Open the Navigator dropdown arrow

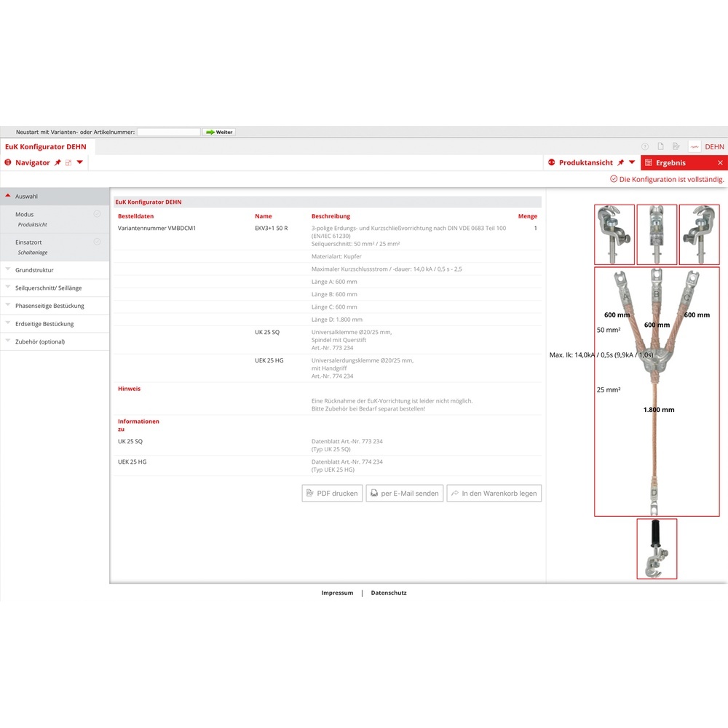tap(80, 163)
